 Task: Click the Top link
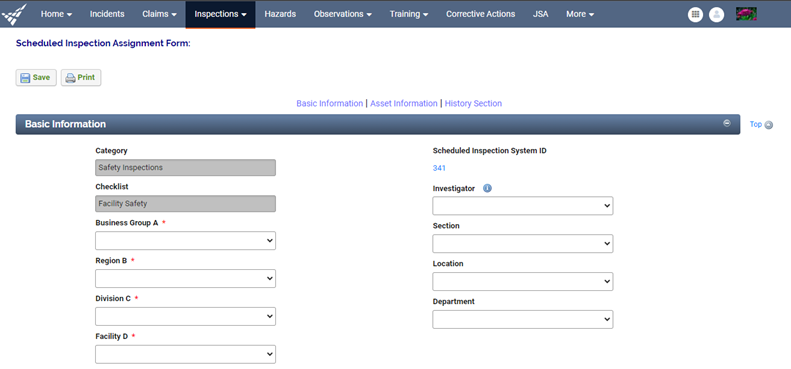[756, 124]
